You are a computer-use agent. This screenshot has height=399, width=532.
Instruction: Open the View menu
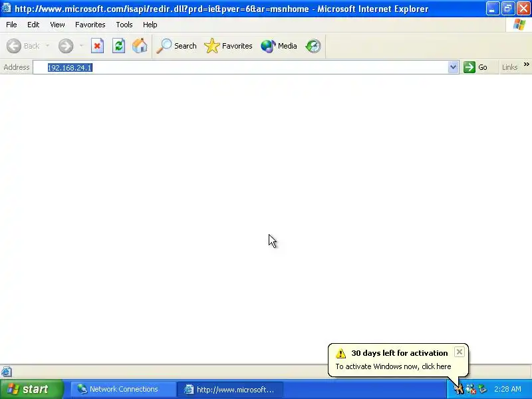pyautogui.click(x=57, y=25)
